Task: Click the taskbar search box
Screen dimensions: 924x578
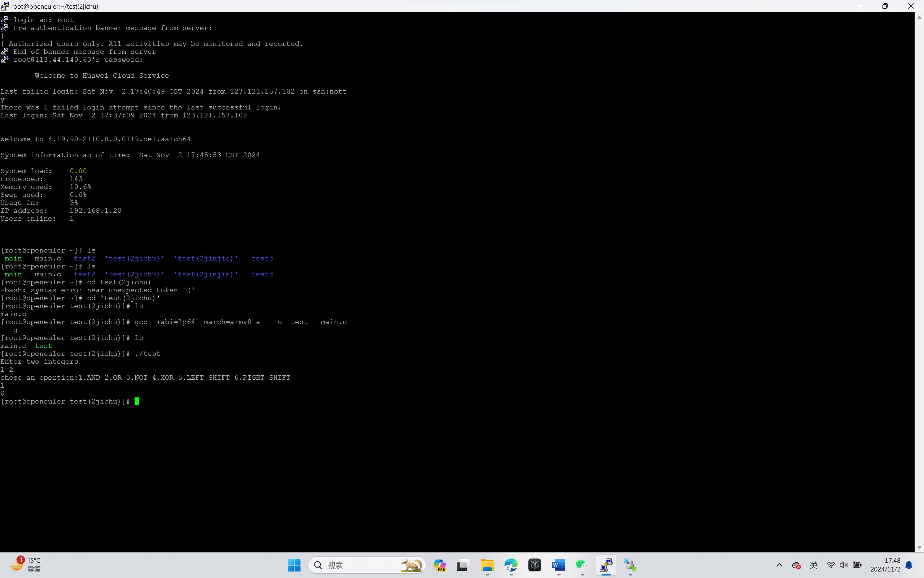Action: 367,565
